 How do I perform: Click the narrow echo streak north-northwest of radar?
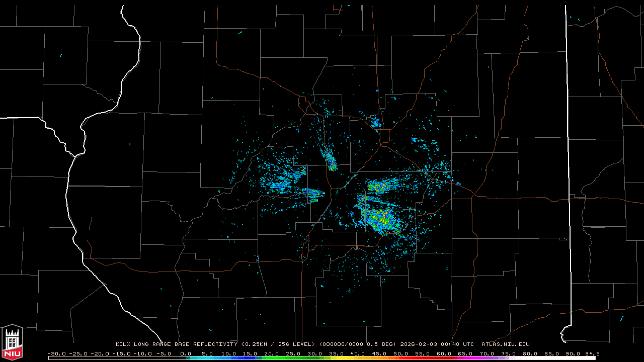point(331,161)
